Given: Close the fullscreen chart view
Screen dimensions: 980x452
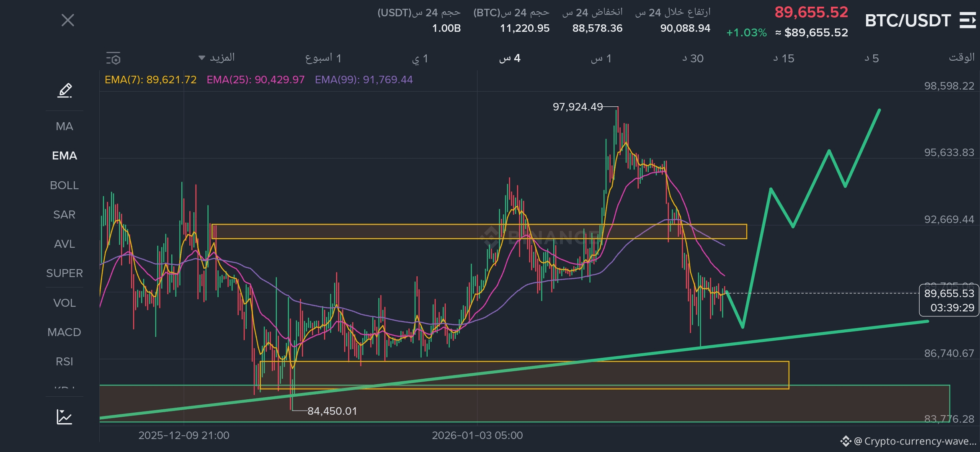Looking at the screenshot, I should [x=68, y=20].
